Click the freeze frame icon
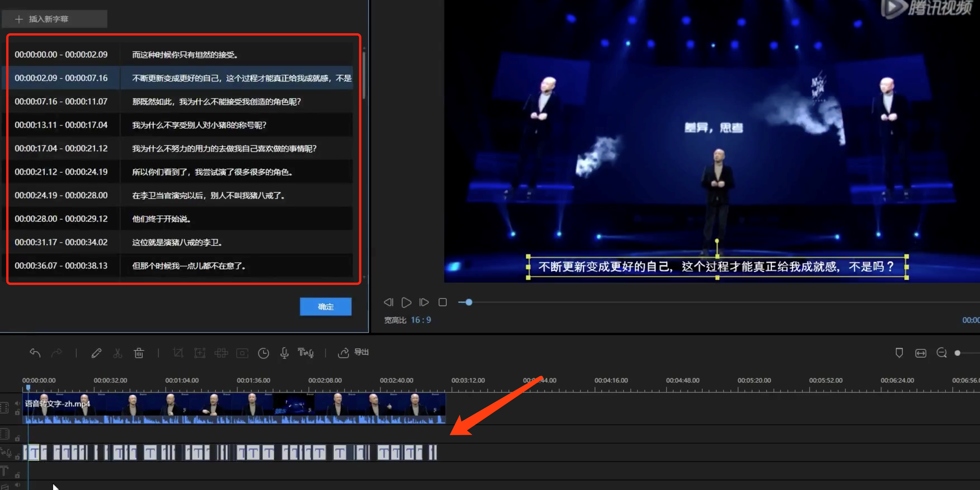The image size is (980, 490). pos(242,353)
